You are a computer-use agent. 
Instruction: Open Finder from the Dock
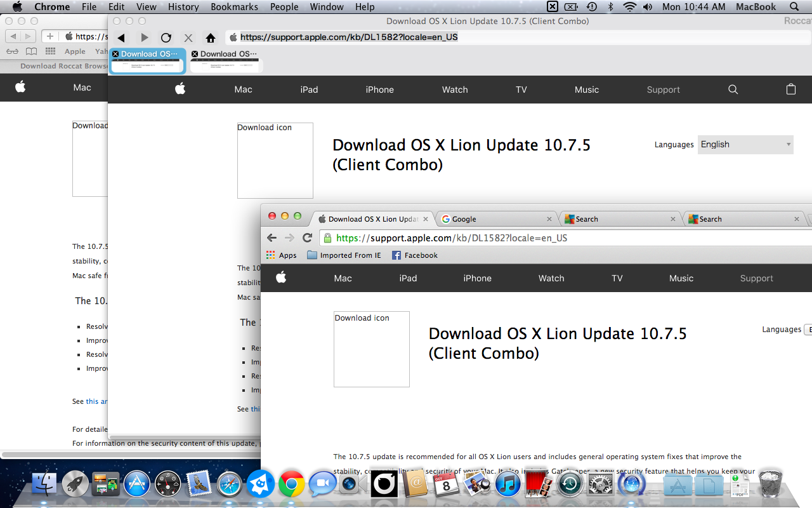(44, 484)
